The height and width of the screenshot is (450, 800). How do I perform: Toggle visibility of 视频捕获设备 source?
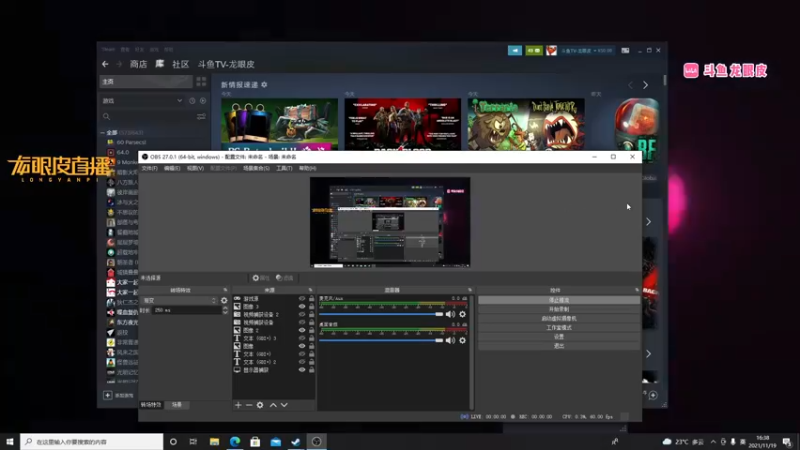302,322
